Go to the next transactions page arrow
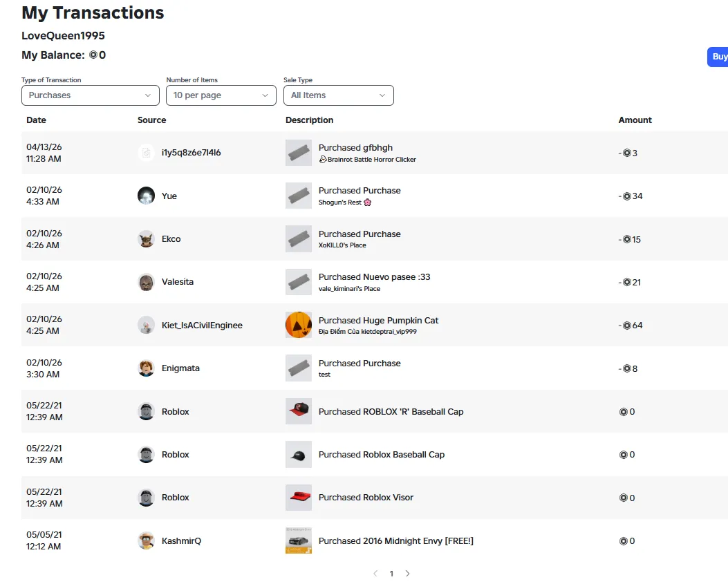Viewport: 728px width, 584px height. click(x=408, y=574)
